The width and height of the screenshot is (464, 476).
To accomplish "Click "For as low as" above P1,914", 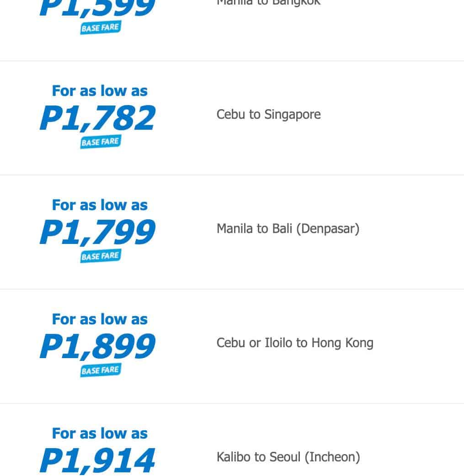I will 100,434.
